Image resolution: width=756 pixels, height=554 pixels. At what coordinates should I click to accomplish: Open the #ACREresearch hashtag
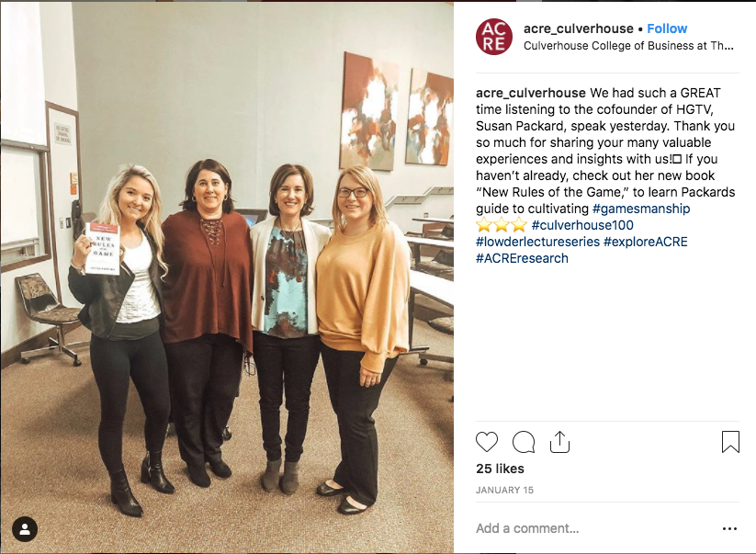coord(522,258)
